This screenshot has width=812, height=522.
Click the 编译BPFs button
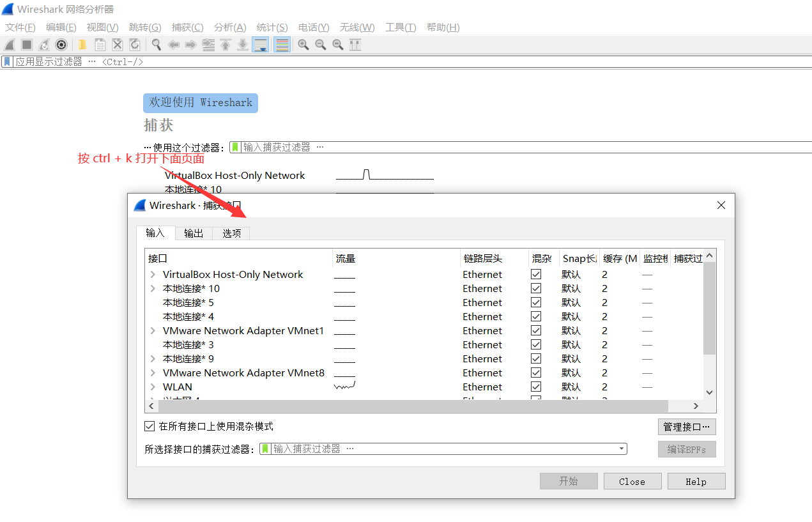coord(687,449)
